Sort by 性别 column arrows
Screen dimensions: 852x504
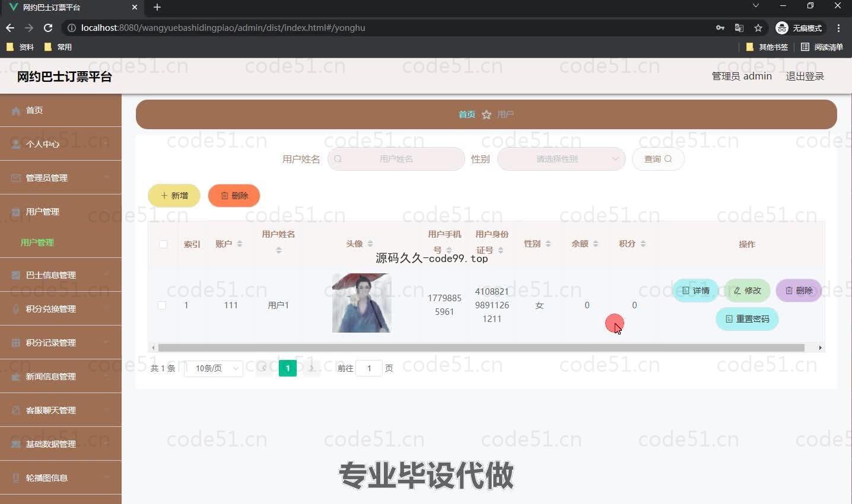548,244
